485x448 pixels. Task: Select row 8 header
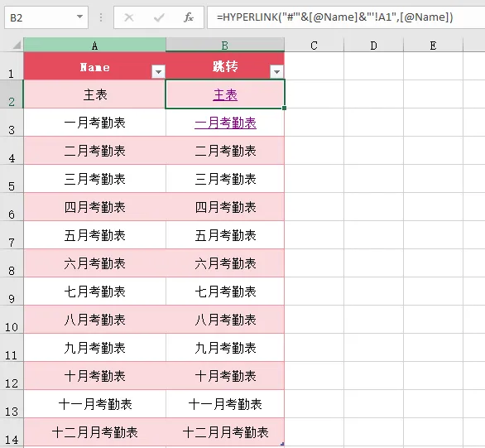12,263
